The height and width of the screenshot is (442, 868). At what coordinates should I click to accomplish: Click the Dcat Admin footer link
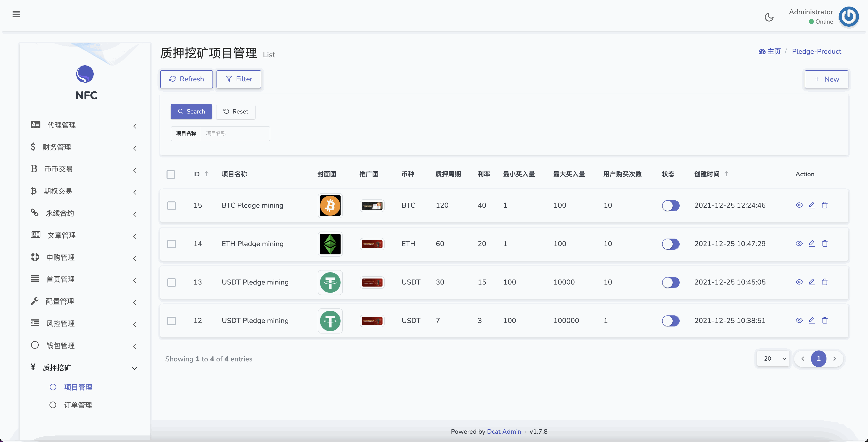[504, 431]
